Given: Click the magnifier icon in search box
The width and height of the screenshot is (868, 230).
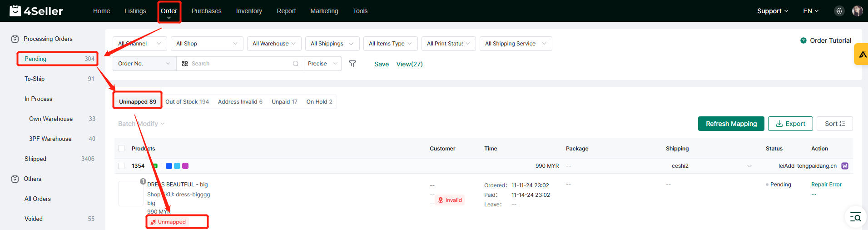Looking at the screenshot, I should tap(296, 64).
